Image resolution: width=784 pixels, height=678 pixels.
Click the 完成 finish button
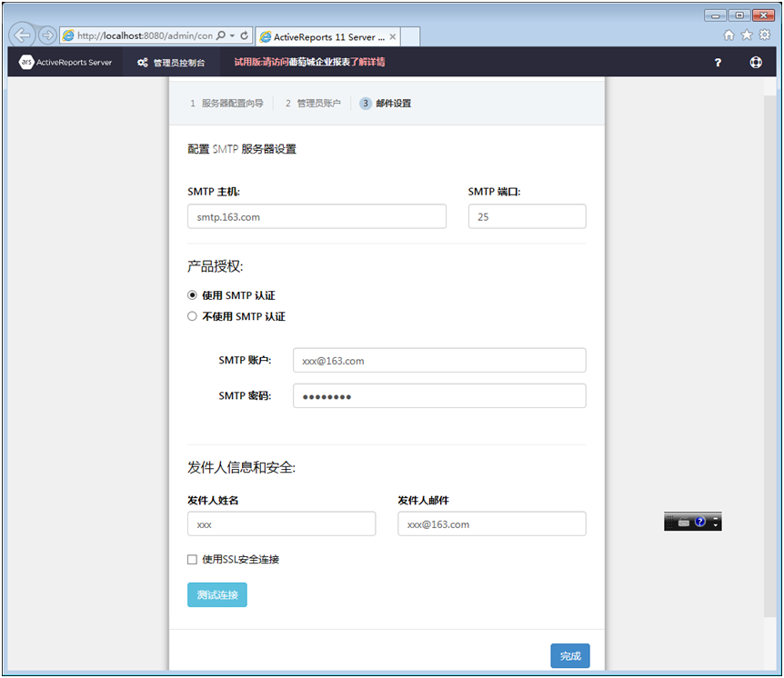click(x=570, y=656)
